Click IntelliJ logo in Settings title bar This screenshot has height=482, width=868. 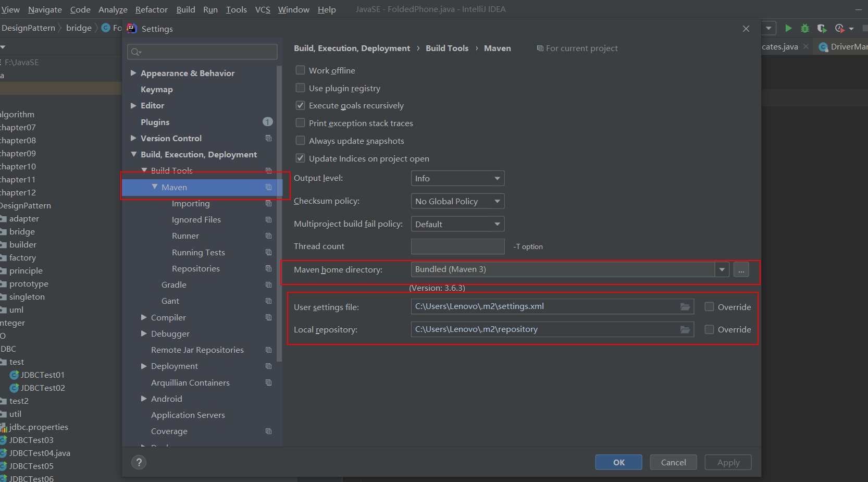pyautogui.click(x=132, y=28)
